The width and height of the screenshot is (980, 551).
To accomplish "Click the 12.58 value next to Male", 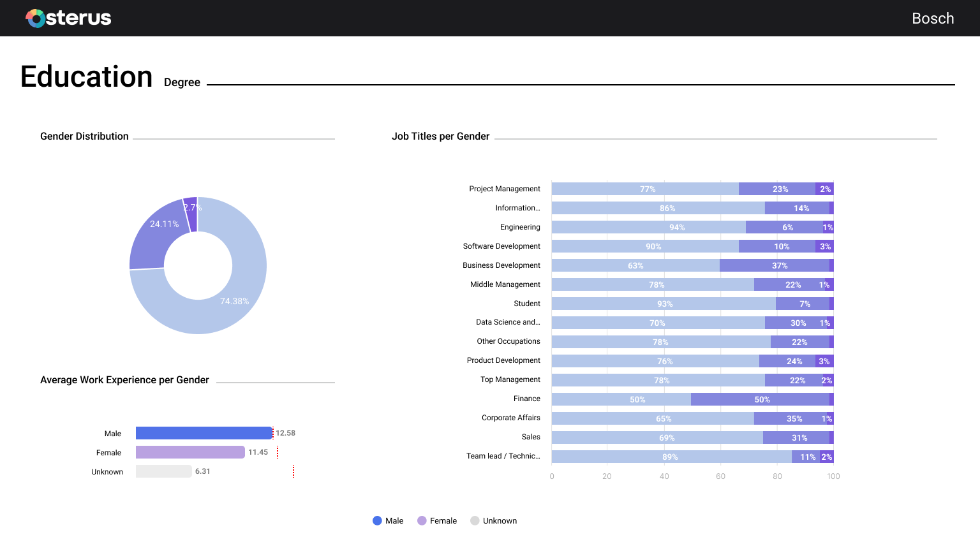I will [x=286, y=433].
